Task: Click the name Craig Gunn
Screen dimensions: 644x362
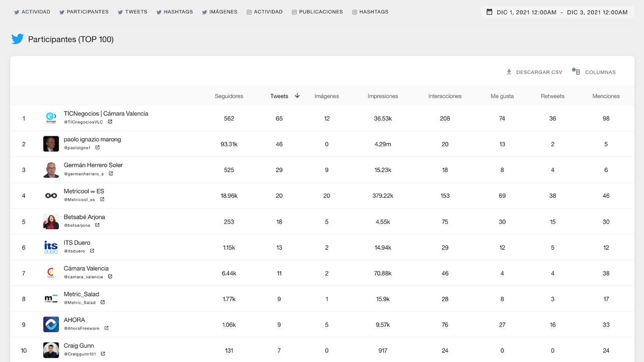Action: pyautogui.click(x=79, y=346)
